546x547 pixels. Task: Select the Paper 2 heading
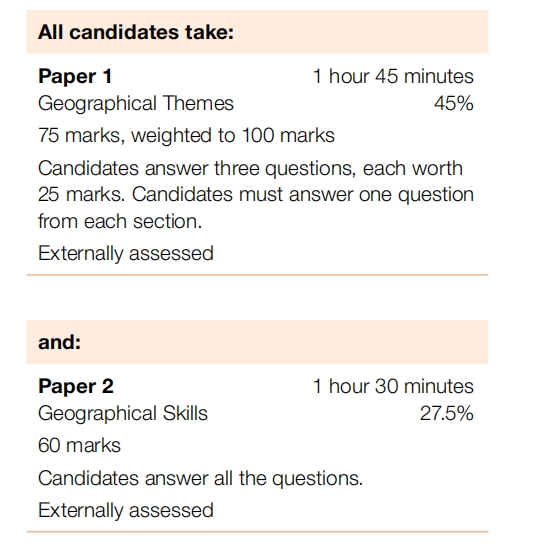pyautogui.click(x=76, y=386)
